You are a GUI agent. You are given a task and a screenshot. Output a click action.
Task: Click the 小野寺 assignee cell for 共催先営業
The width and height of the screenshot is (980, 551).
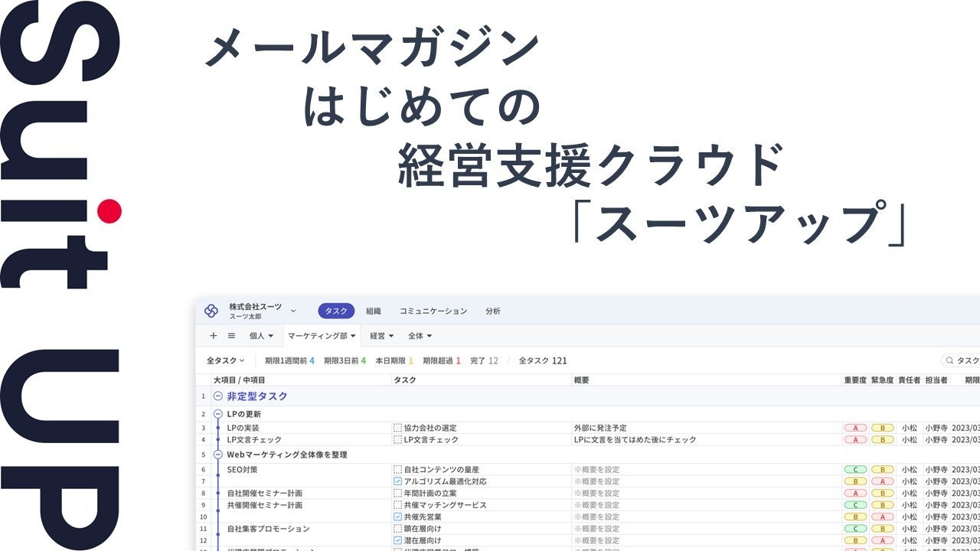(x=936, y=517)
